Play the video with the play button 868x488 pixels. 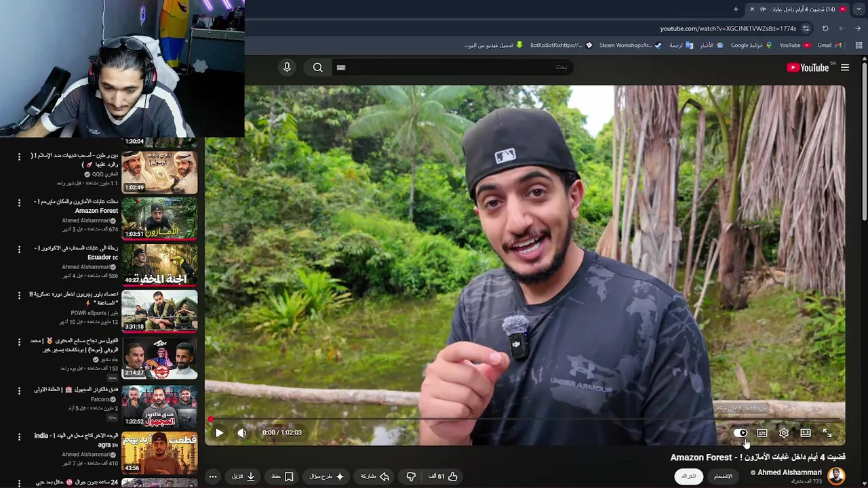point(219,432)
